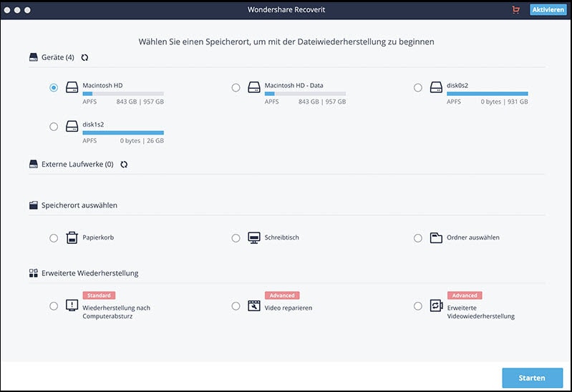
Task: Click the shopping cart icon
Action: [x=515, y=10]
